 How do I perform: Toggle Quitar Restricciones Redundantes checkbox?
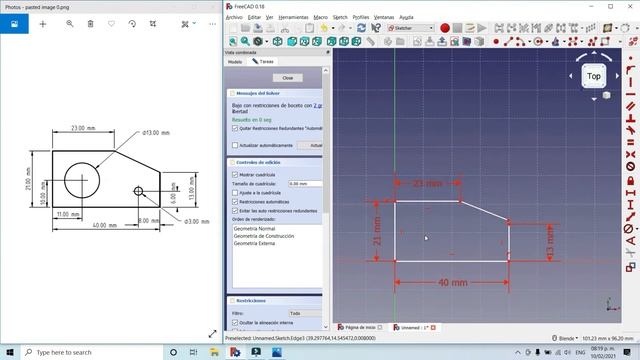[x=235, y=128]
